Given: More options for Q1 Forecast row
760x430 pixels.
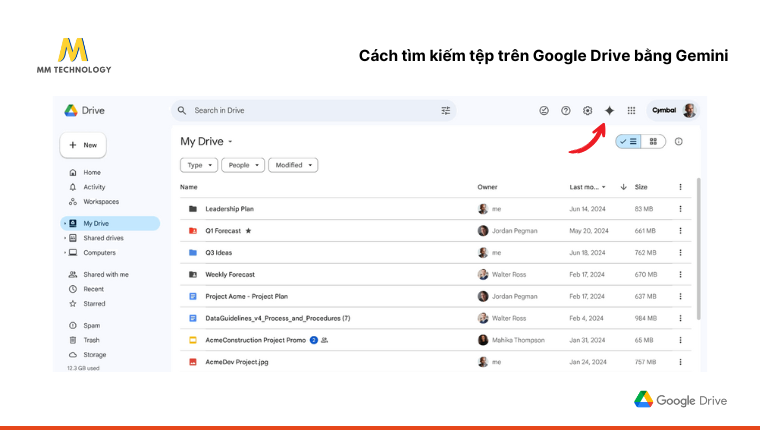Looking at the screenshot, I should click(681, 231).
